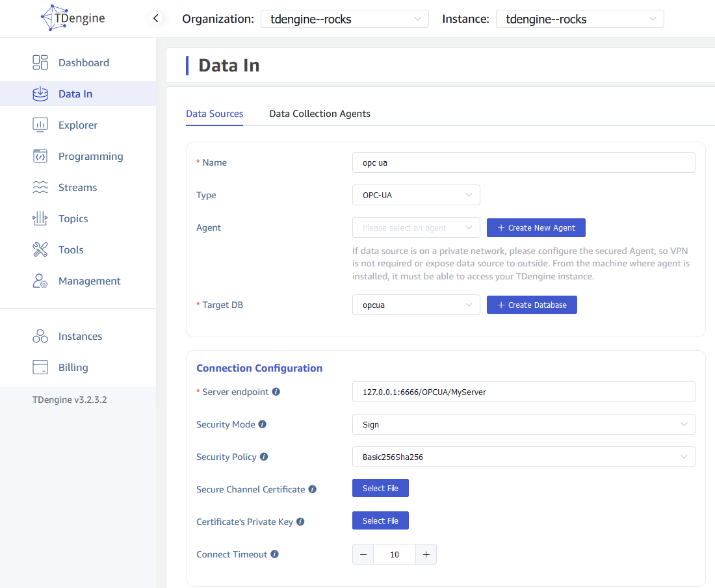
Task: Click the Explorer chart icon
Action: click(40, 125)
